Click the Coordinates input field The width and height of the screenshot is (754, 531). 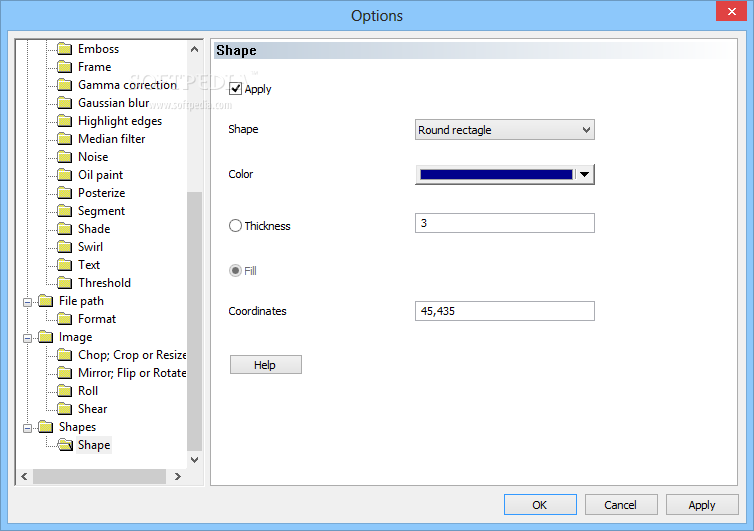504,311
